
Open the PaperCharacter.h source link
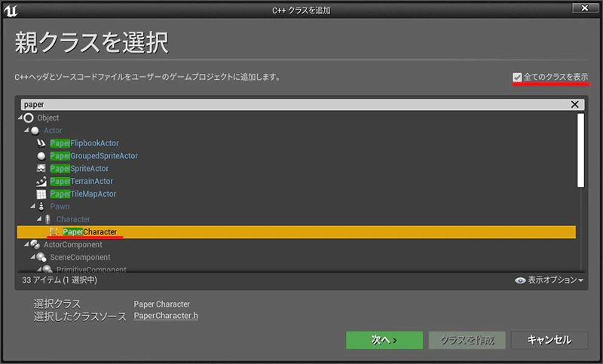166,316
